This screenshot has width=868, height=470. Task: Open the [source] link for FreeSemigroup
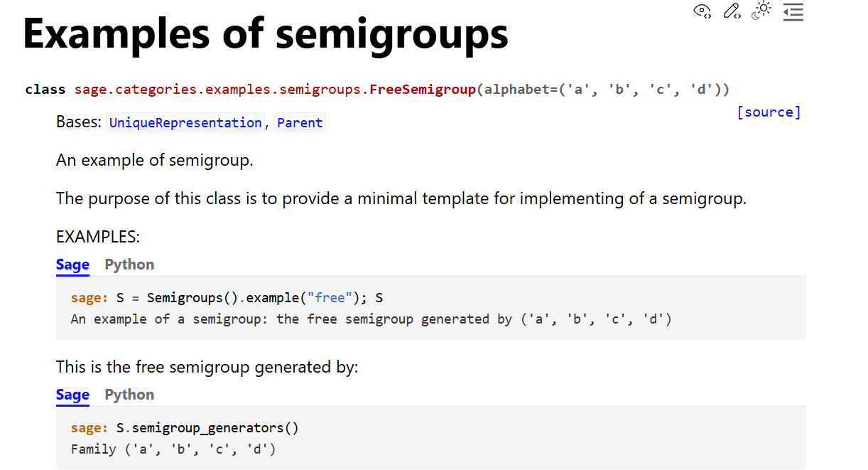click(x=769, y=112)
